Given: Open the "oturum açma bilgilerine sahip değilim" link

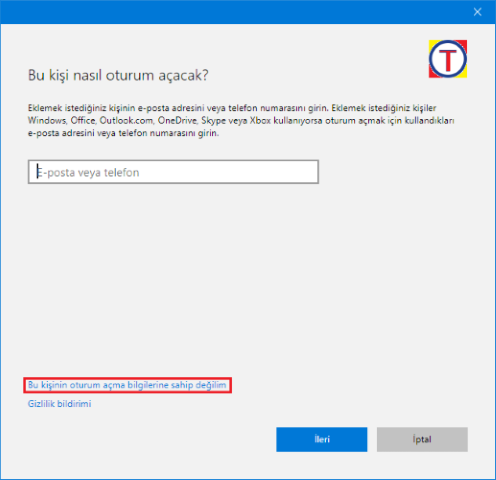Looking at the screenshot, I should (127, 385).
